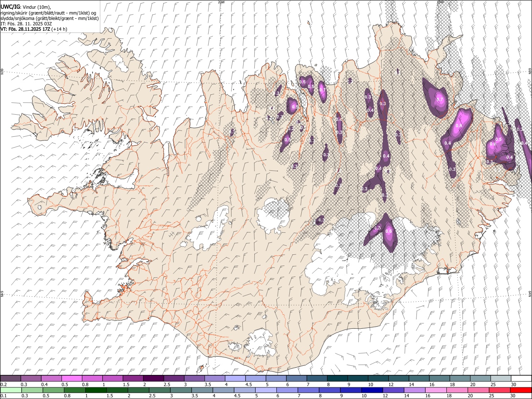Viewport: 532px width, 399px height.
Task: Click the dark green rain swatch starting at 1
Action: tap(96, 390)
